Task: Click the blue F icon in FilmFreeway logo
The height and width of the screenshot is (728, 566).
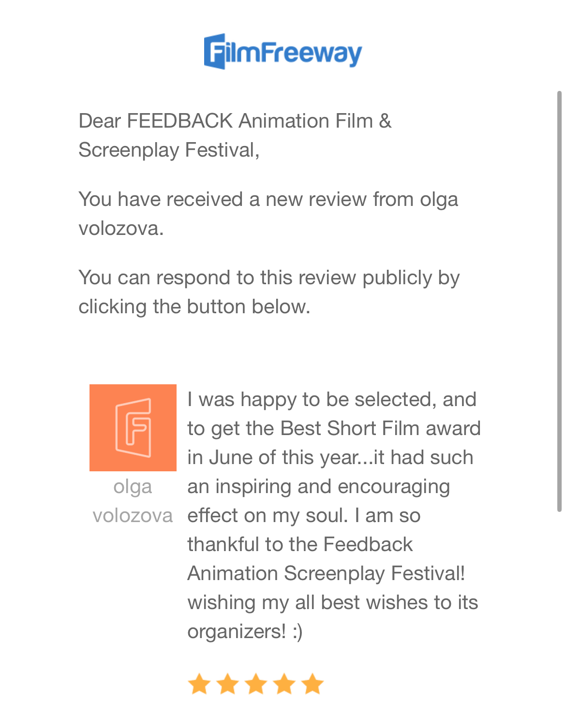Action: (215, 51)
